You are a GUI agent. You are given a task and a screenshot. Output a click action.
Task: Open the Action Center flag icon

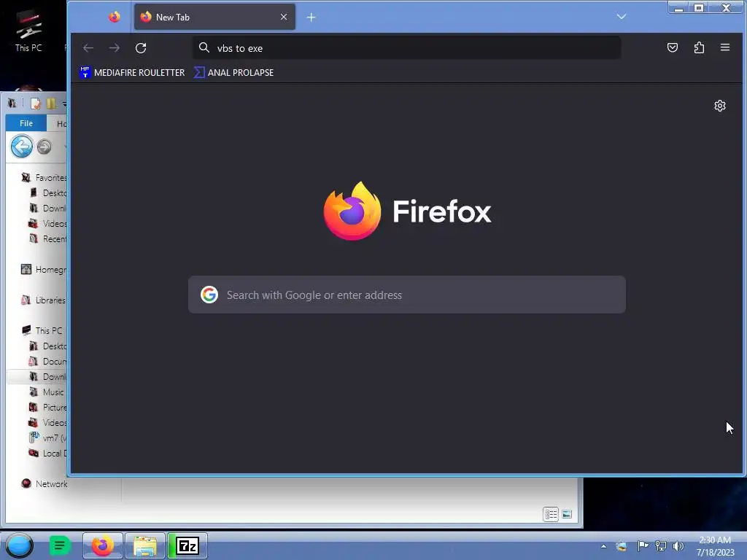(643, 545)
